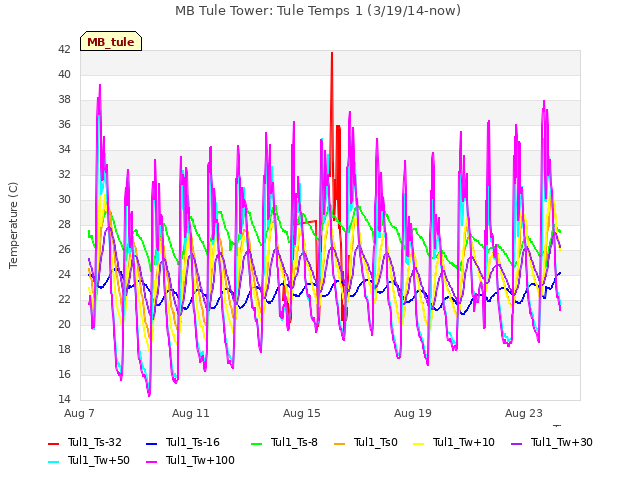Click the 38 y-axis tick label
Viewport: 640px width, 480px height.
(x=64, y=100)
